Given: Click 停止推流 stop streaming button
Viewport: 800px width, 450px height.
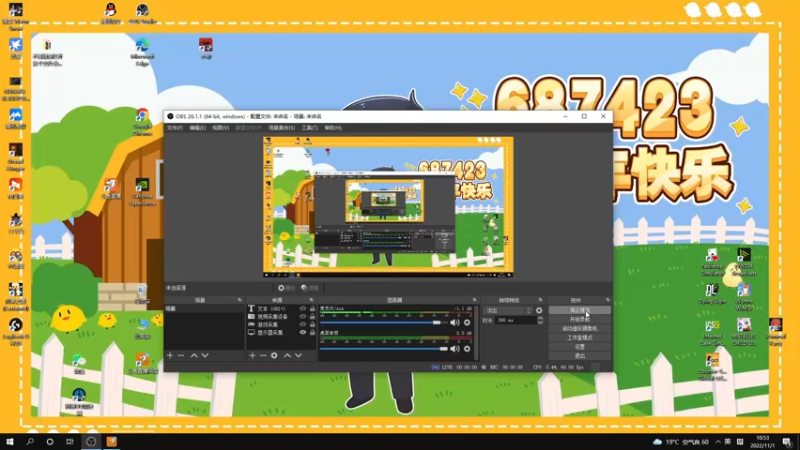Looking at the screenshot, I should 580,310.
